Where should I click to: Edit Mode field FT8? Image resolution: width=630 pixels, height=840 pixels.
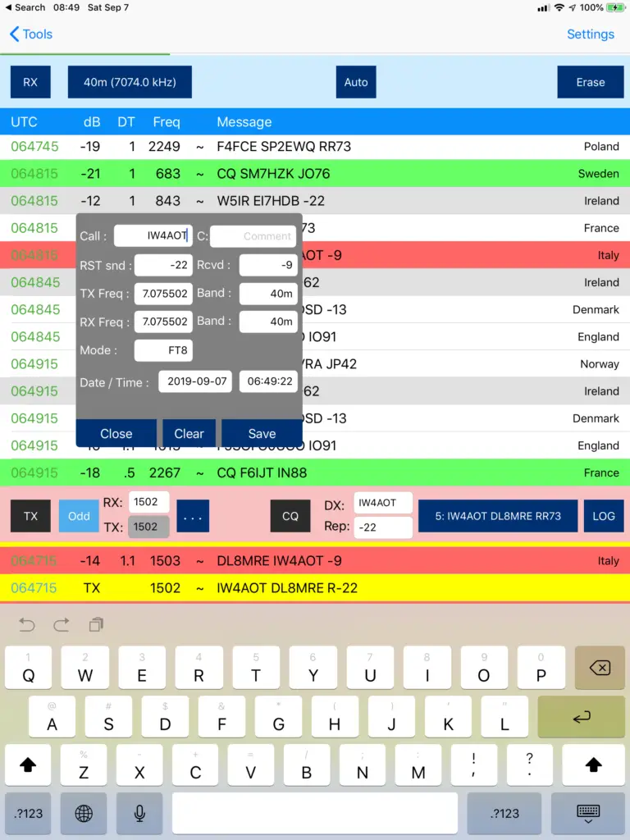[x=163, y=350]
